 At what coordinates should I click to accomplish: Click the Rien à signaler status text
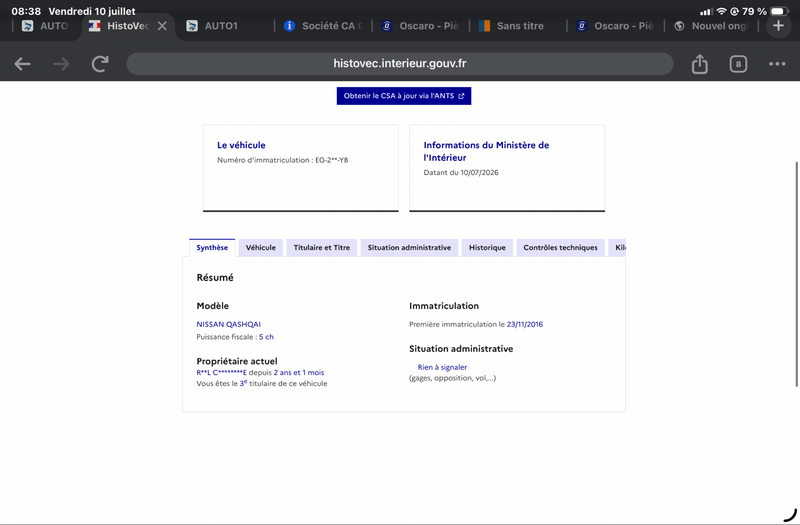click(x=442, y=367)
